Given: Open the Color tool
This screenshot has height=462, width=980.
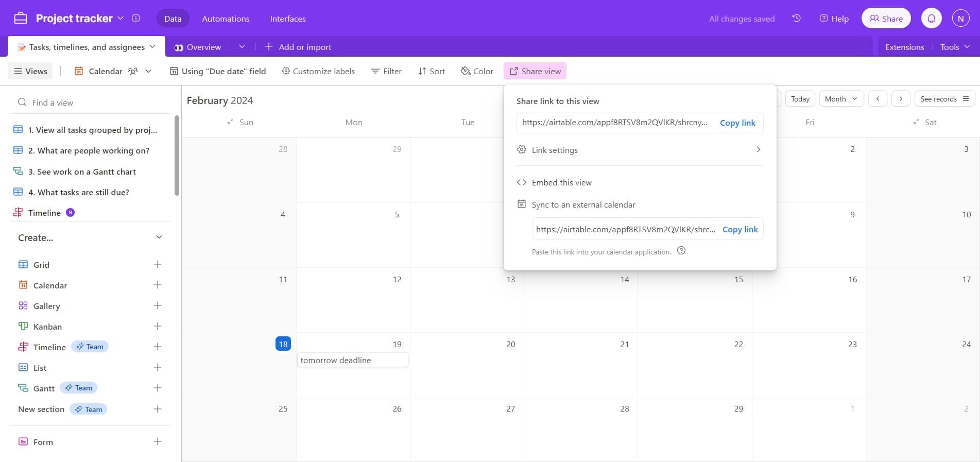Looking at the screenshot, I should (477, 71).
